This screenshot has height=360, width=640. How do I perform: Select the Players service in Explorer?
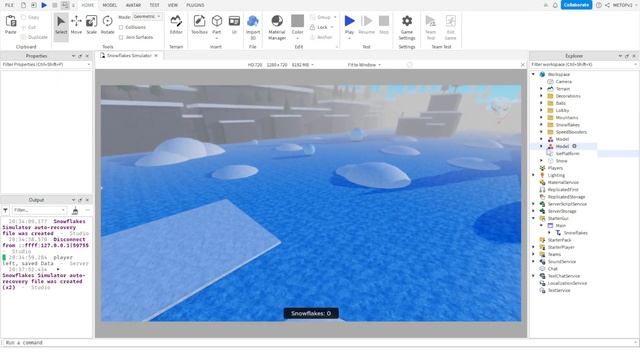(x=555, y=168)
